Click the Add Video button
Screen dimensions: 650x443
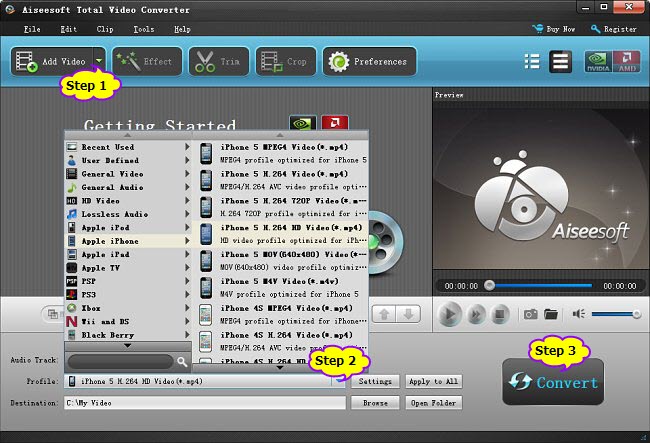tap(52, 61)
